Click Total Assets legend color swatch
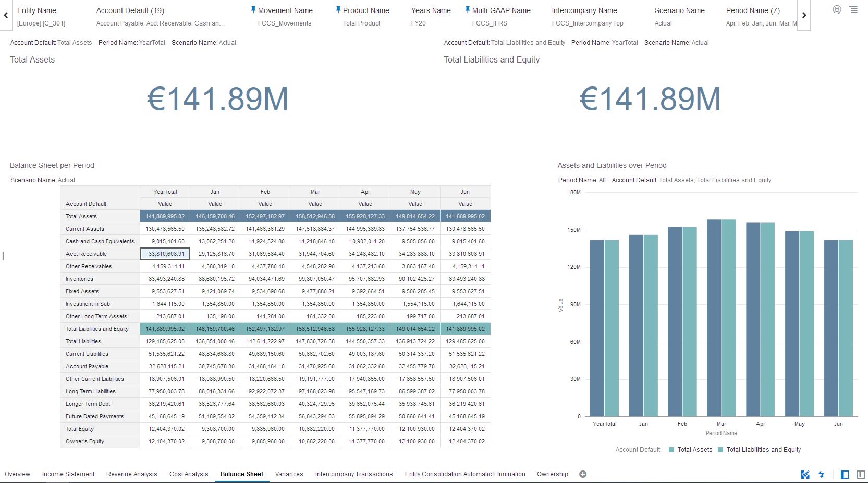Viewport: 868px width, 483px height. point(671,450)
